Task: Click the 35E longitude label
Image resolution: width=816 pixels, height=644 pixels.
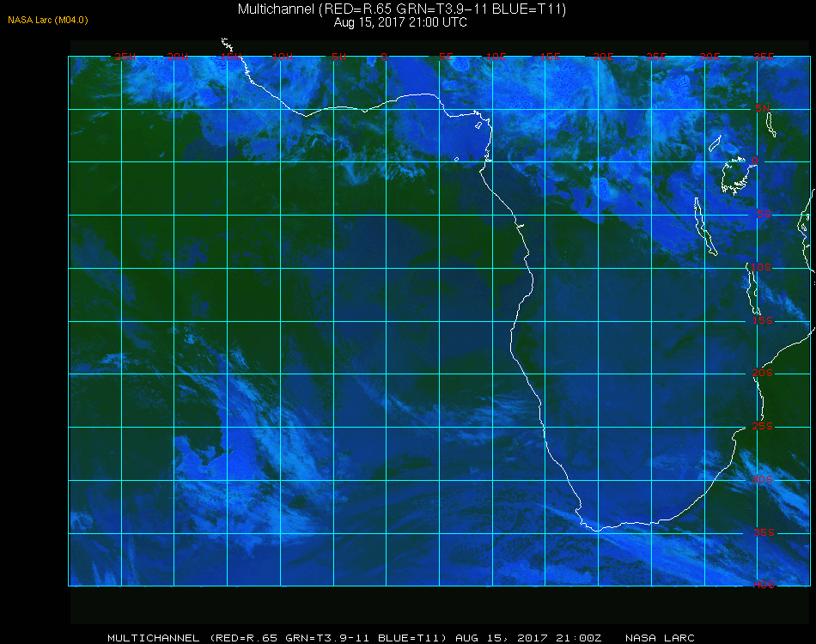Action: click(x=764, y=57)
